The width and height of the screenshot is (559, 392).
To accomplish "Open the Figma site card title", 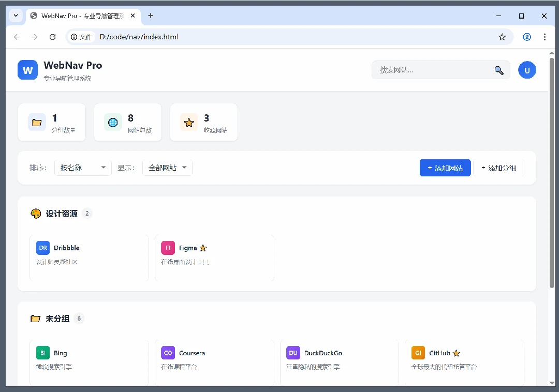I will tap(188, 248).
